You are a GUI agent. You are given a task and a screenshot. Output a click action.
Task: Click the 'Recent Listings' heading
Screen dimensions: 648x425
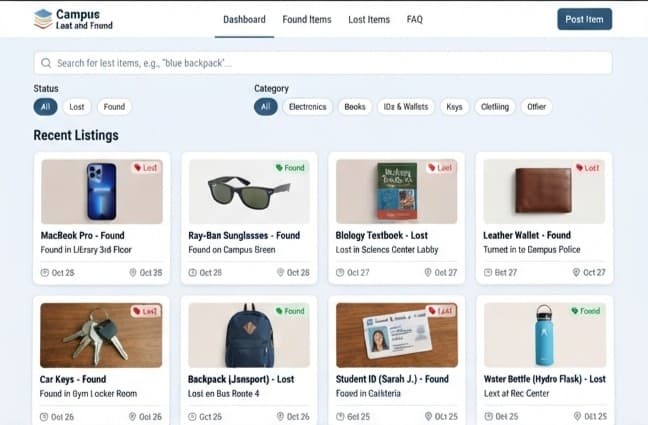[x=76, y=135]
